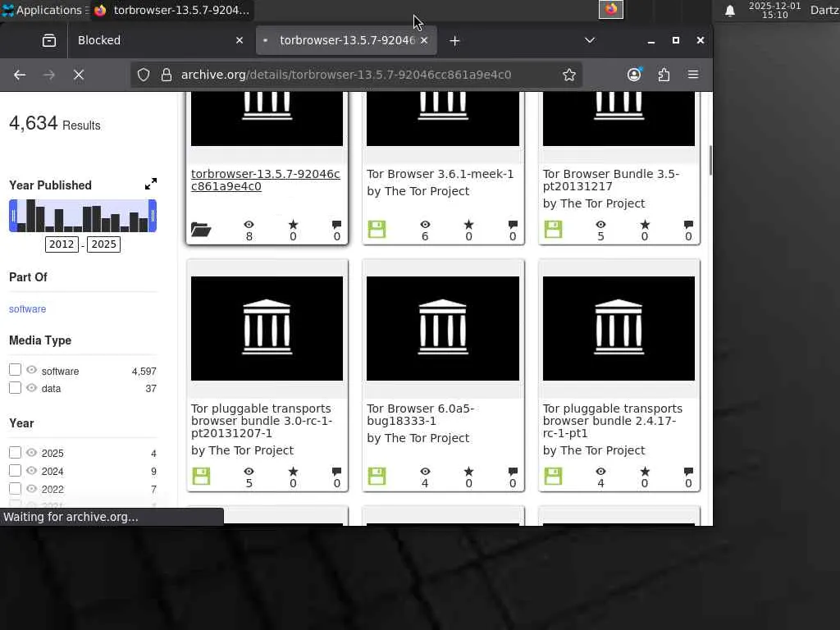The image size is (840, 630).
Task: Open the Firefox hamburger menu
Action: coord(693,75)
